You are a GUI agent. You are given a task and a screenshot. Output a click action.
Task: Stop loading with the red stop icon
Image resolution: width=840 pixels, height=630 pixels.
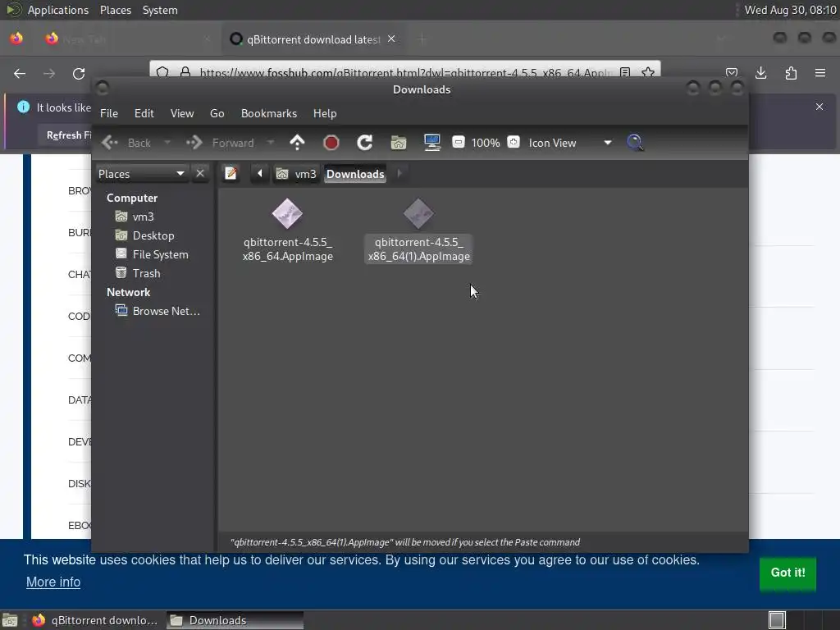tap(331, 143)
